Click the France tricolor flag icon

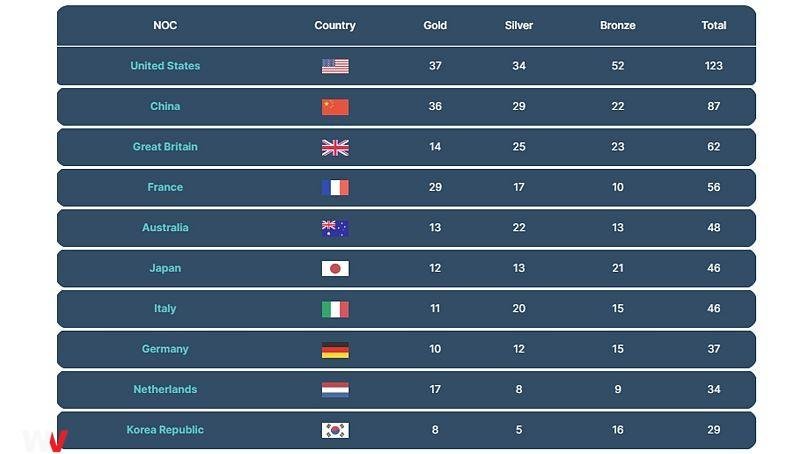point(335,188)
